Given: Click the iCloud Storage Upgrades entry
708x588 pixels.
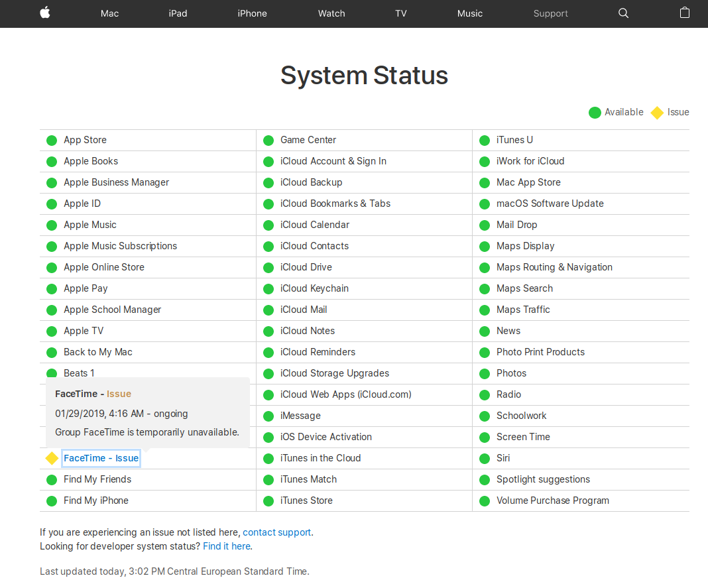Looking at the screenshot, I should (x=335, y=373).
